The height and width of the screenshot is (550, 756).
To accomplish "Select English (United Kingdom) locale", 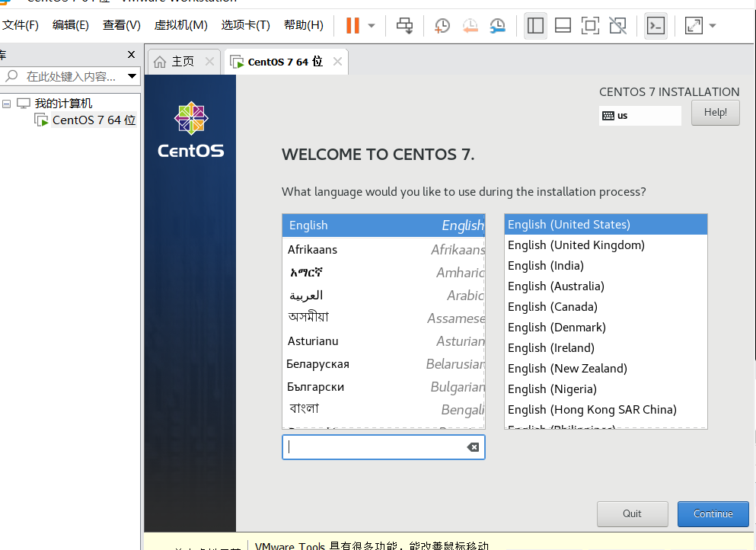I will (x=605, y=245).
